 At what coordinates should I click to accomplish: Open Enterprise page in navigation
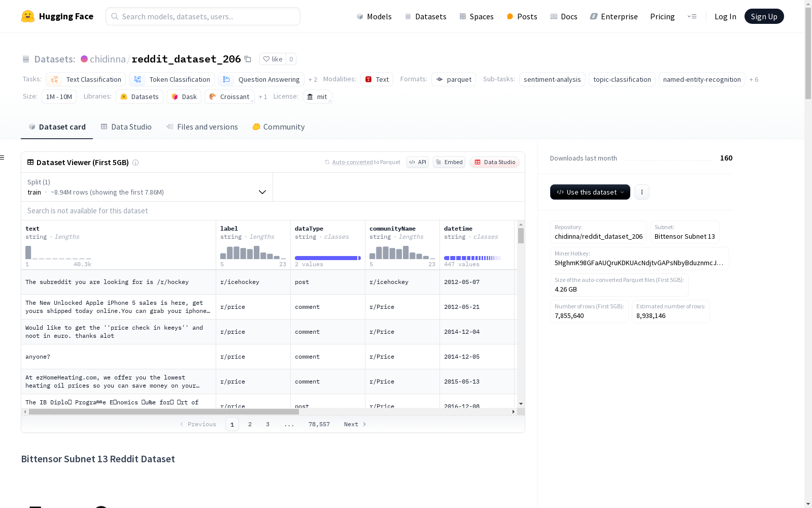[x=614, y=16]
